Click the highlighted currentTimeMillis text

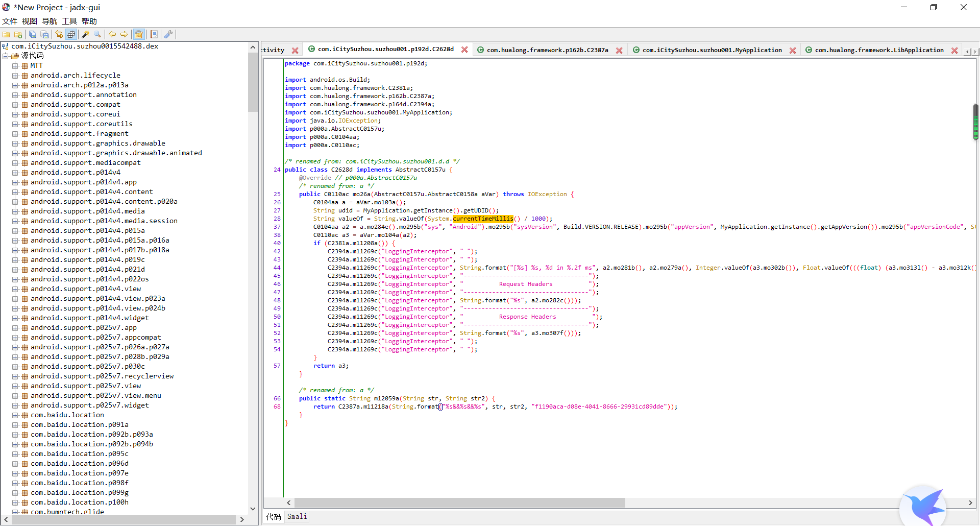483,219
